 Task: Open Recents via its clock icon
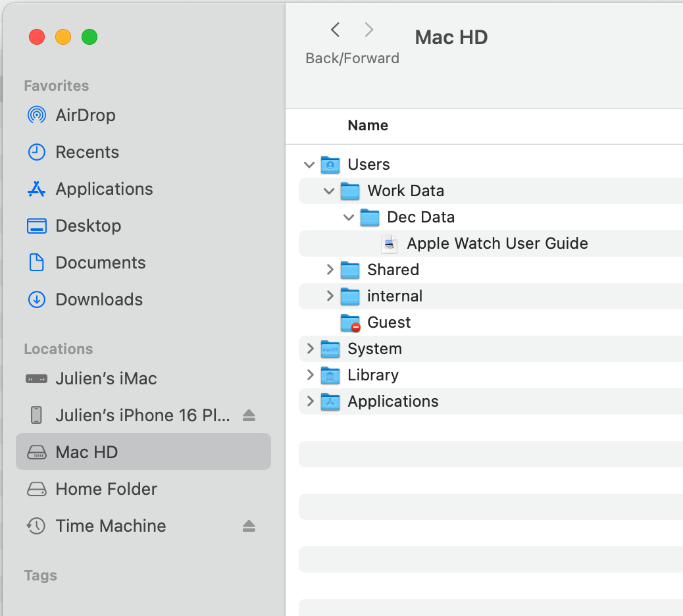coord(36,152)
